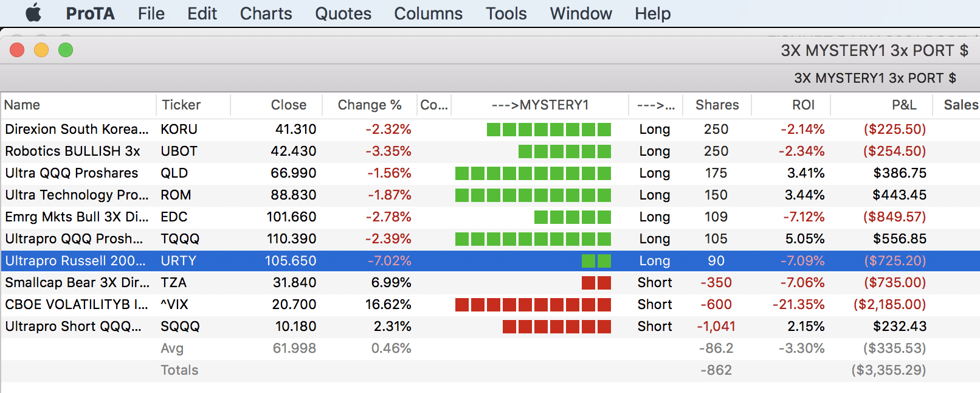
Task: Click the $556.85 P&L for TQQQ
Action: [x=900, y=238]
